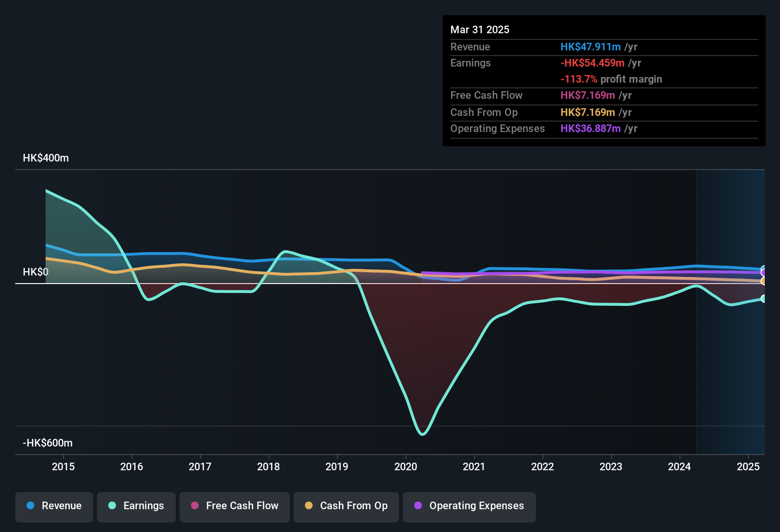The height and width of the screenshot is (532, 780).
Task: Click the HK$36.887m operating expenses value
Action: 590,129
